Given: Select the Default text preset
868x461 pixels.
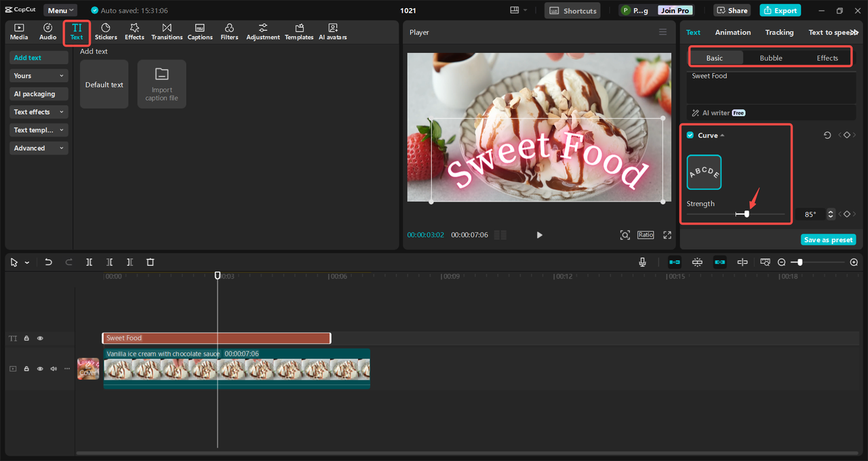Looking at the screenshot, I should (x=104, y=84).
